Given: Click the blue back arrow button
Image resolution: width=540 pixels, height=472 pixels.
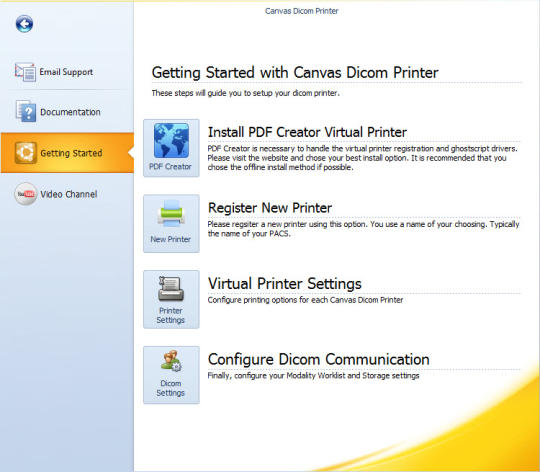Looking at the screenshot, I should [x=24, y=24].
